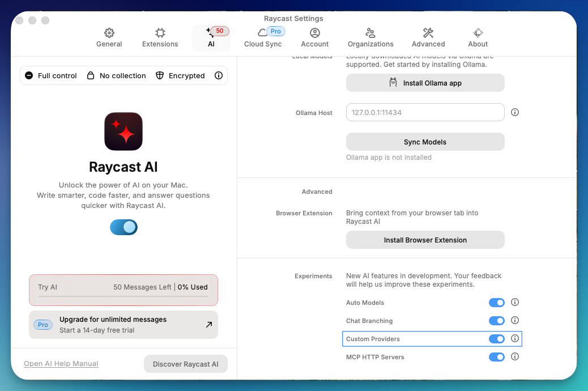Click the Chat Branching info icon
The image size is (588, 391).
tap(515, 320)
